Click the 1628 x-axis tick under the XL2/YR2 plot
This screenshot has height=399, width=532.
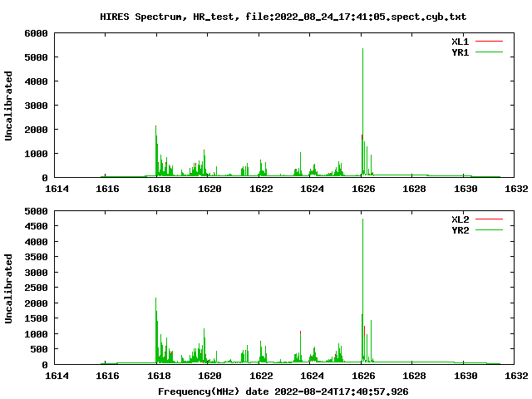(414, 376)
